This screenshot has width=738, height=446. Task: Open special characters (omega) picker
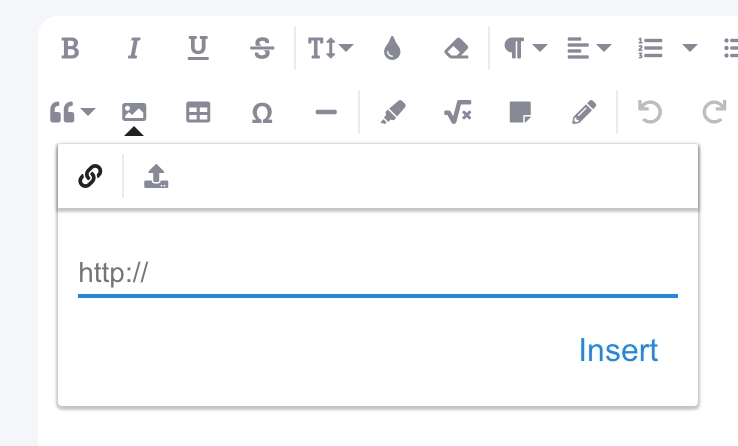coord(262,113)
